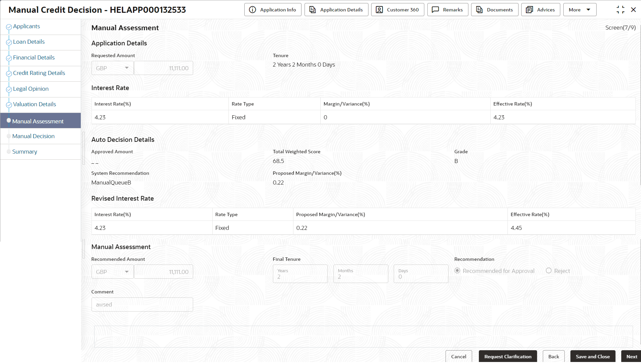Click the Next button
The image size is (641, 364).
click(632, 357)
